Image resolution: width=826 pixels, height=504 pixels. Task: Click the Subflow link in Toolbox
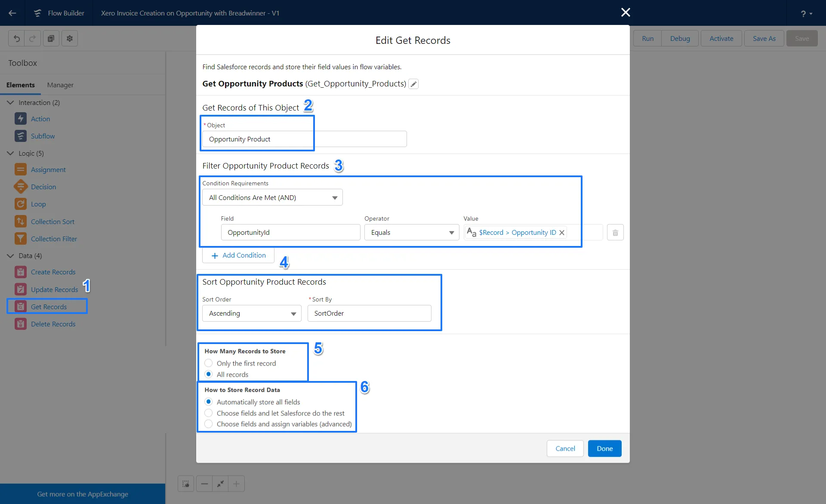[43, 136]
